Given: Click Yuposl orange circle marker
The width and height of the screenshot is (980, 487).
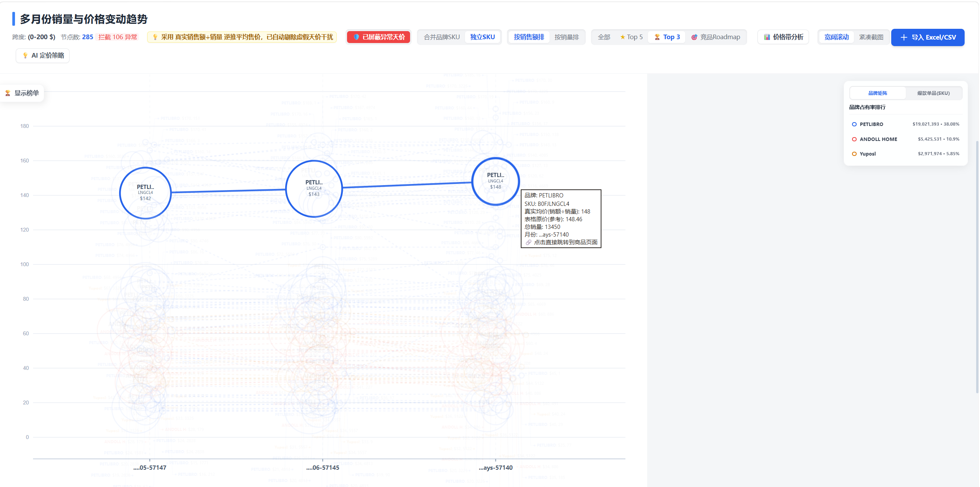Looking at the screenshot, I should tap(854, 154).
